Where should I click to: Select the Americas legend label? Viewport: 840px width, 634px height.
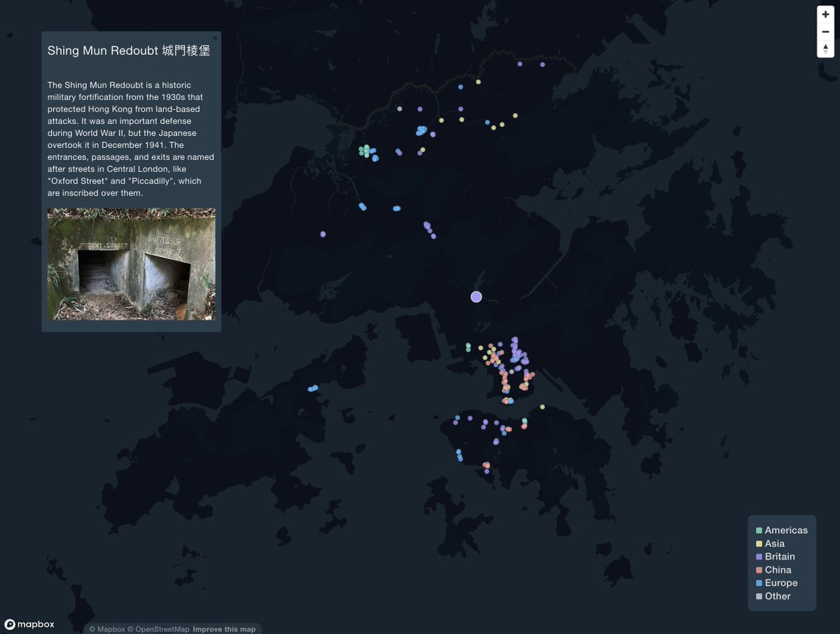[x=786, y=530]
